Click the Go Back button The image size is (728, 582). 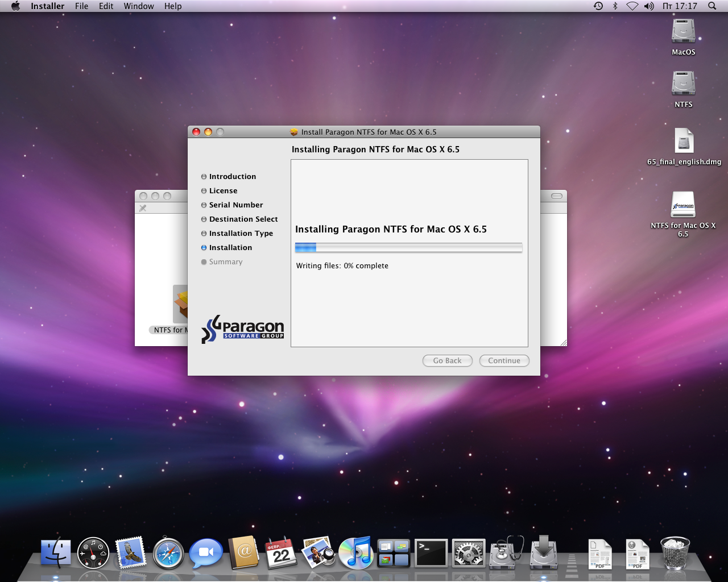pos(448,361)
